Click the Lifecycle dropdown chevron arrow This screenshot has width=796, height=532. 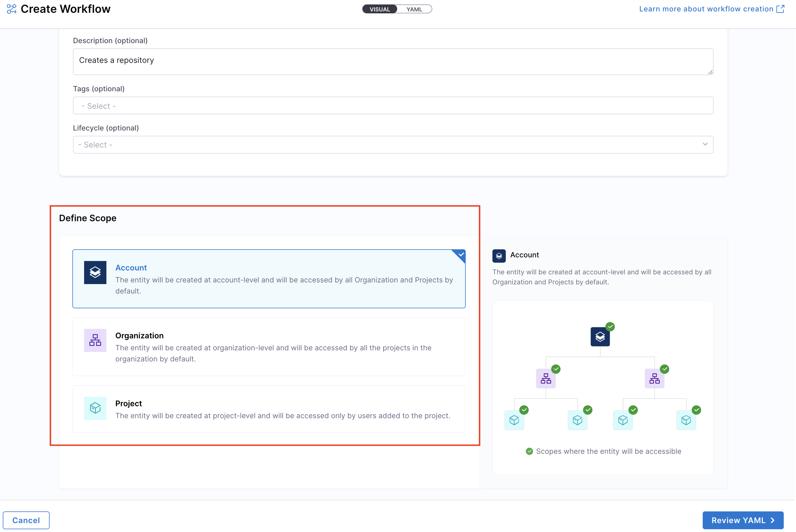705,144
